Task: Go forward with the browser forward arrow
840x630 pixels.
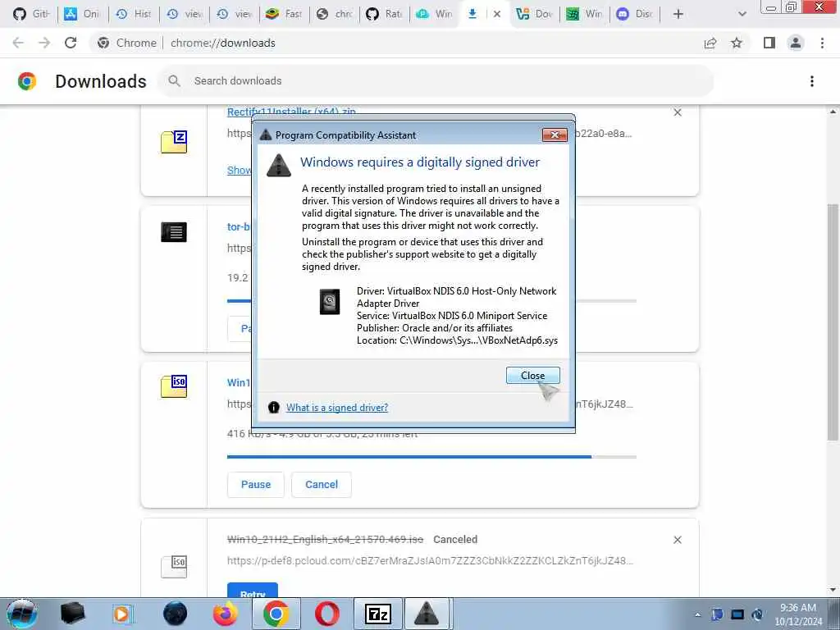Action: pyautogui.click(x=44, y=43)
